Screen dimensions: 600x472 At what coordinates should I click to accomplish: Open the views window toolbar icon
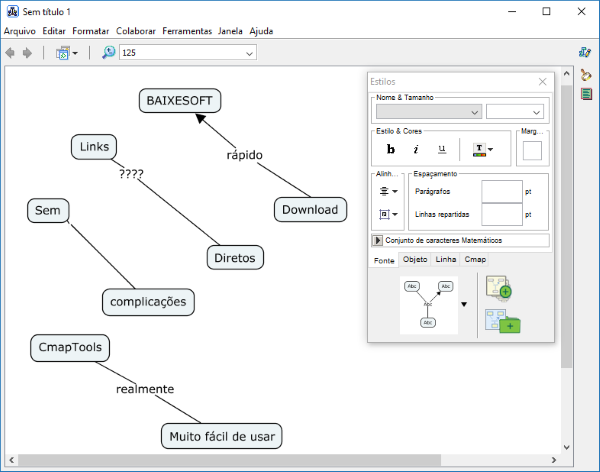[x=63, y=53]
